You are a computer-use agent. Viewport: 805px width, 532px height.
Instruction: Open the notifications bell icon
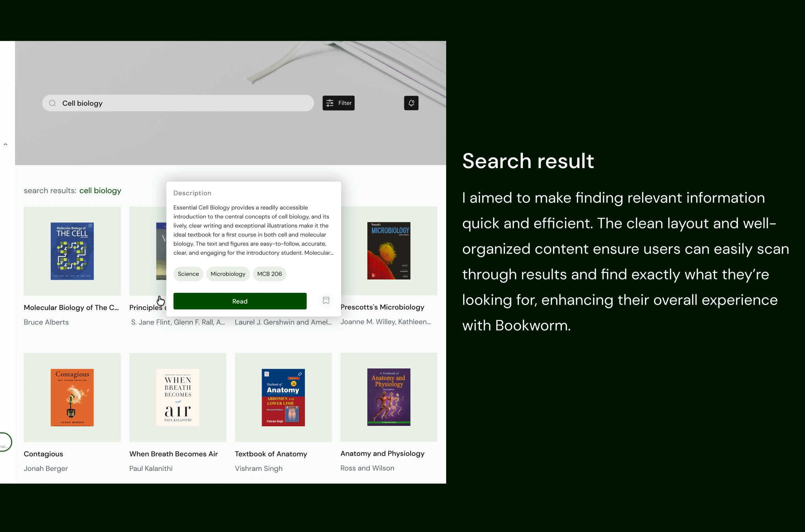411,103
